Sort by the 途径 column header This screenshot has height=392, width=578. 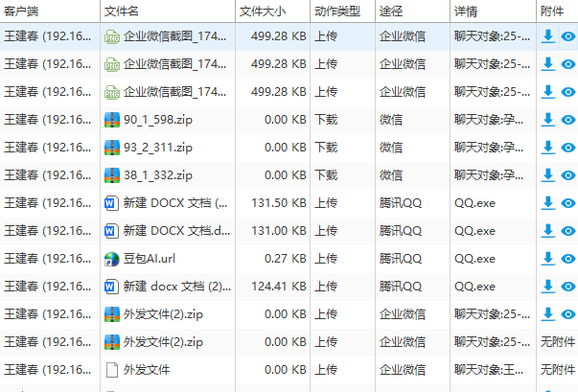[413, 12]
